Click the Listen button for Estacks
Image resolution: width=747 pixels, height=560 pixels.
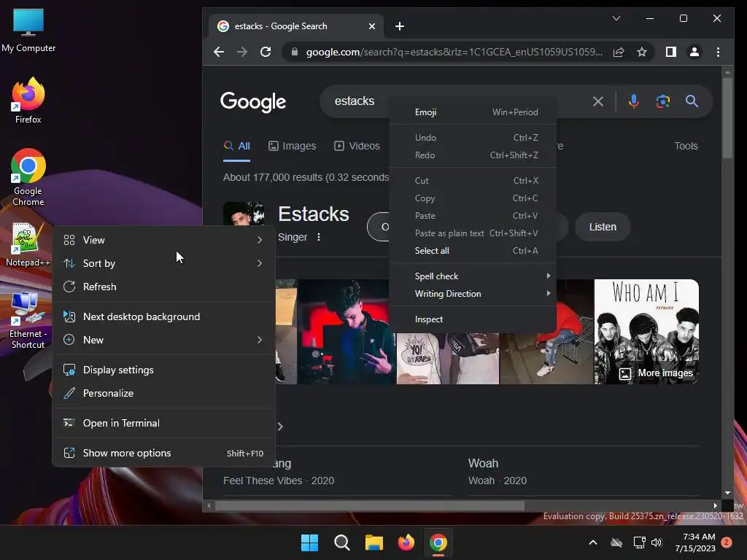click(603, 227)
